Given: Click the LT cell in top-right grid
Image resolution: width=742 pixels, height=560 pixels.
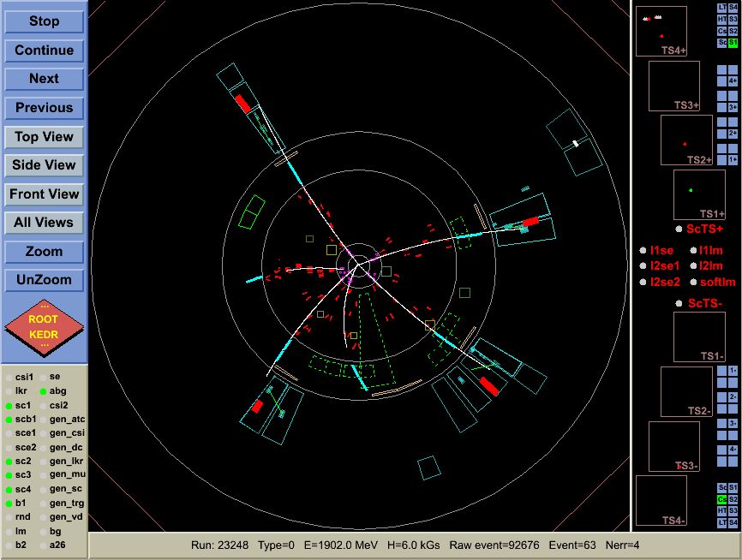Looking at the screenshot, I should click(x=722, y=8).
